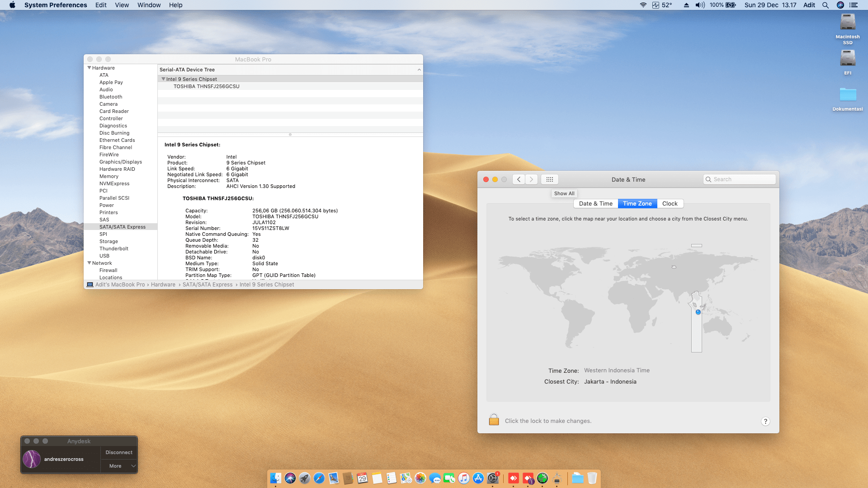
Task: Collapse Intel 9 Series Chipset node
Action: click(x=163, y=79)
